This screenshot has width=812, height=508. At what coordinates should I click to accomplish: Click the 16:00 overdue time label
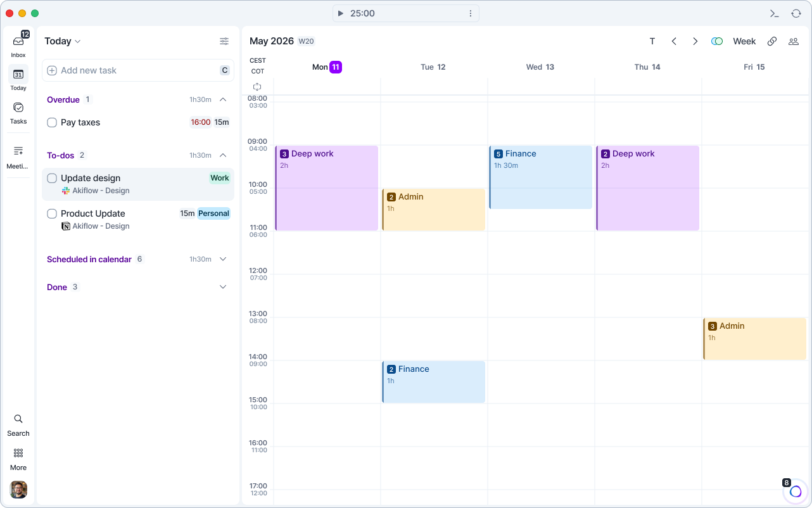[x=201, y=122]
